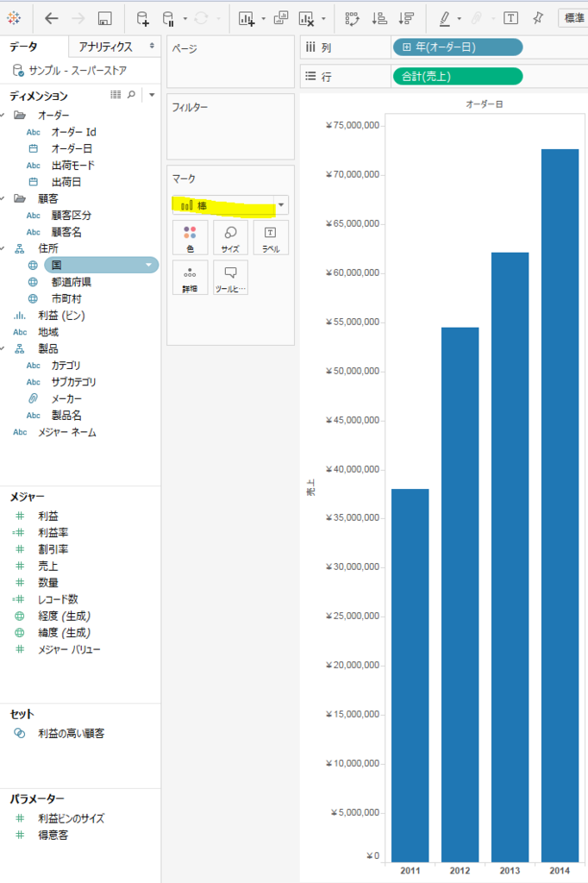The width and height of the screenshot is (588, 883).
Task: Click the show mark labels T icon
Action: pyautogui.click(x=511, y=18)
